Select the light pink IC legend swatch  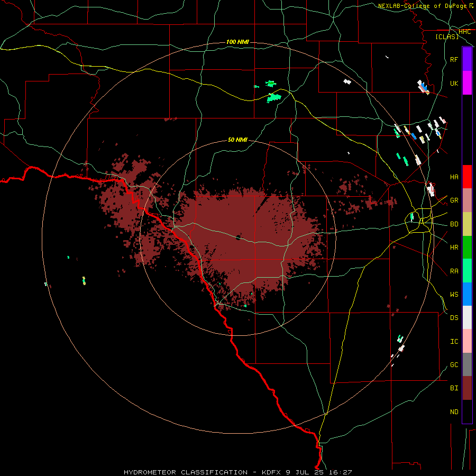coord(467,341)
